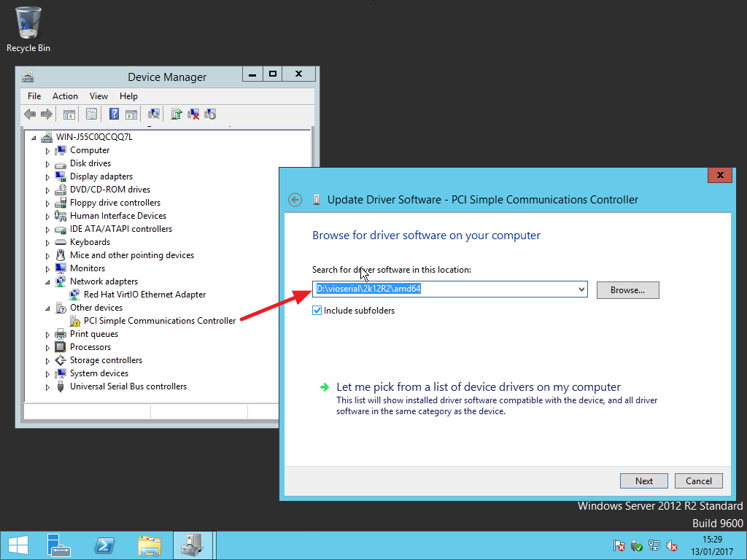Open the Help menu
This screenshot has width=747, height=560.
coord(128,96)
